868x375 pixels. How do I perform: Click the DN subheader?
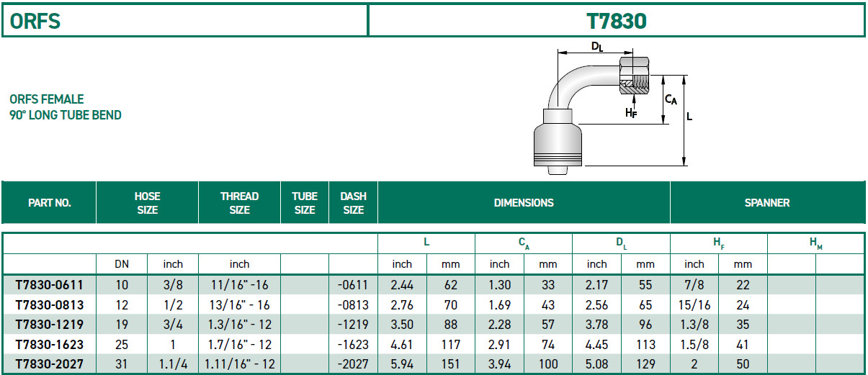(122, 264)
